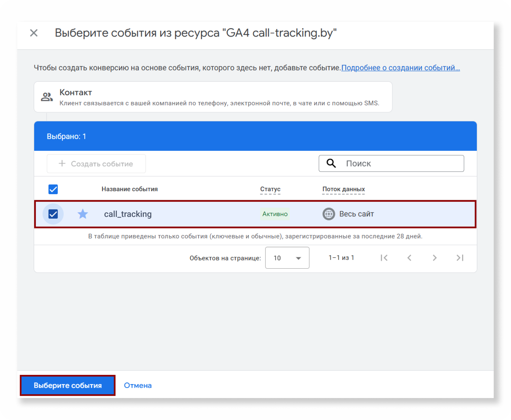Open the items-per-page dropdown showing 10
The image size is (511, 420).
(x=287, y=258)
